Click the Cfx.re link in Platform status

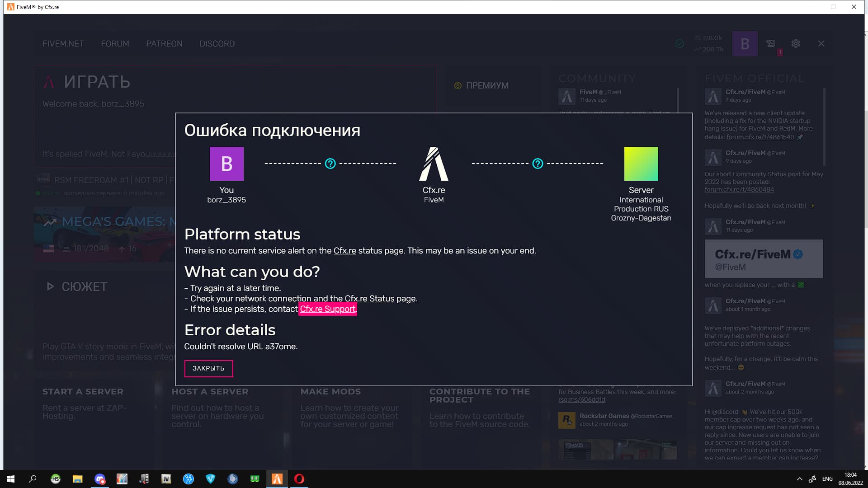tap(344, 251)
